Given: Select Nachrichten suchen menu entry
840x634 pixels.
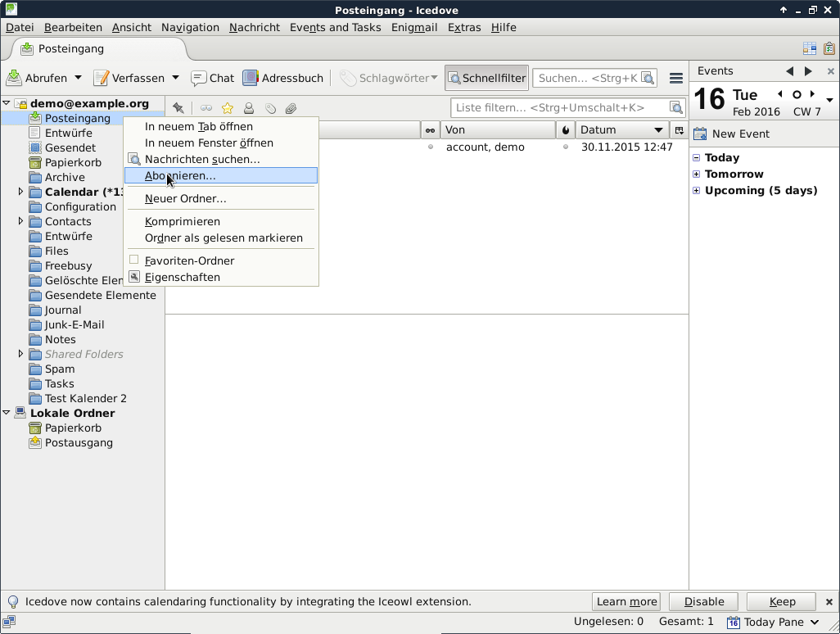Looking at the screenshot, I should pyautogui.click(x=221, y=160).
